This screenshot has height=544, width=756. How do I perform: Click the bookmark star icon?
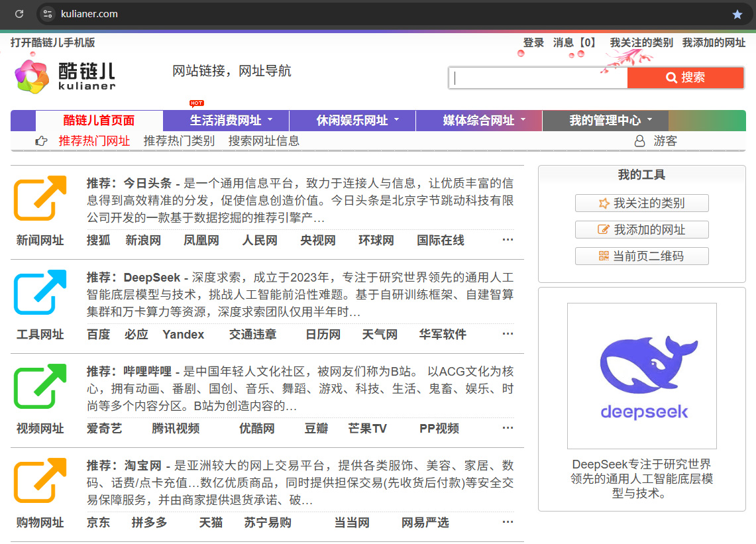[x=737, y=15]
